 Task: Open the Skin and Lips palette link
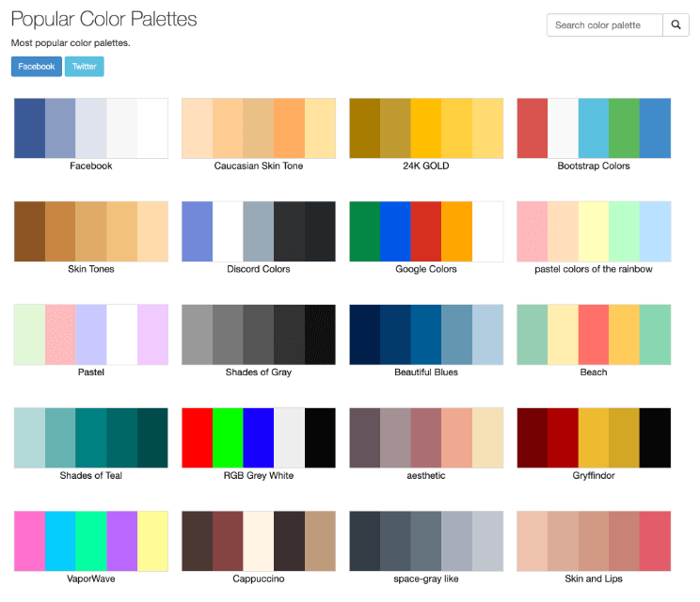click(594, 578)
